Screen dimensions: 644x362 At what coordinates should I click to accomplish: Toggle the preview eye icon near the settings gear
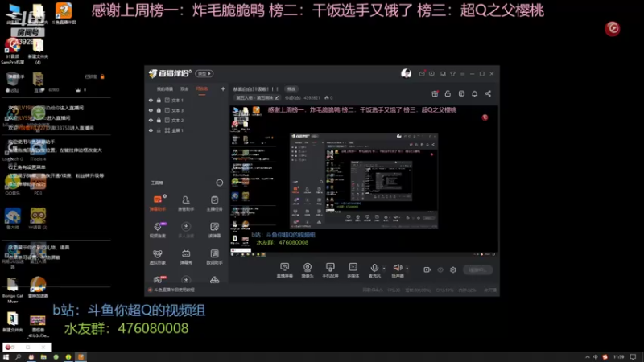440,269
